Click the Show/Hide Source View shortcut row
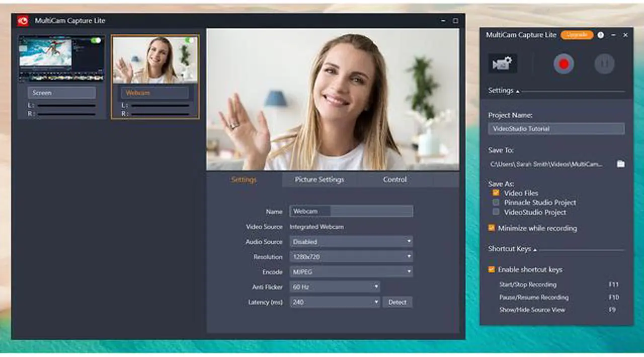The width and height of the screenshot is (644, 357). (x=557, y=310)
